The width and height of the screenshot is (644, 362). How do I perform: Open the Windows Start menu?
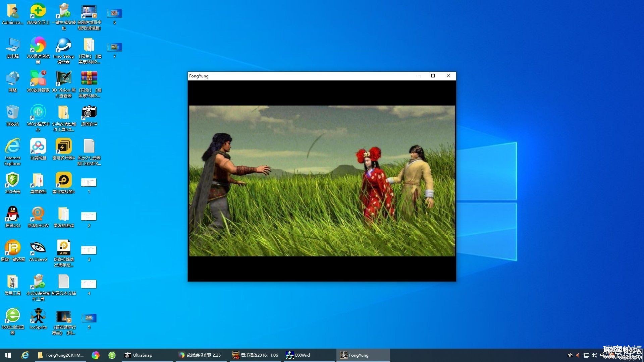[x=8, y=355]
